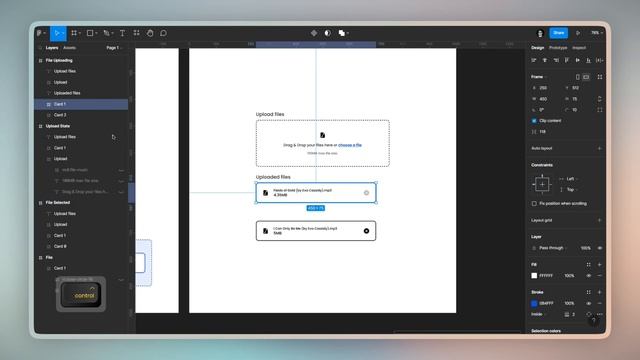Click the 'choose a file' link on canvas

tap(350, 145)
